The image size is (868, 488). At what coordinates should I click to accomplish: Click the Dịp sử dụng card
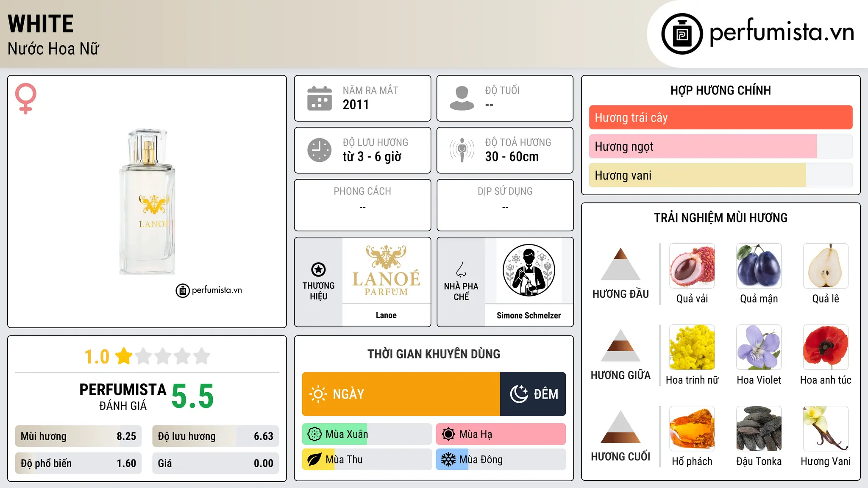click(505, 205)
